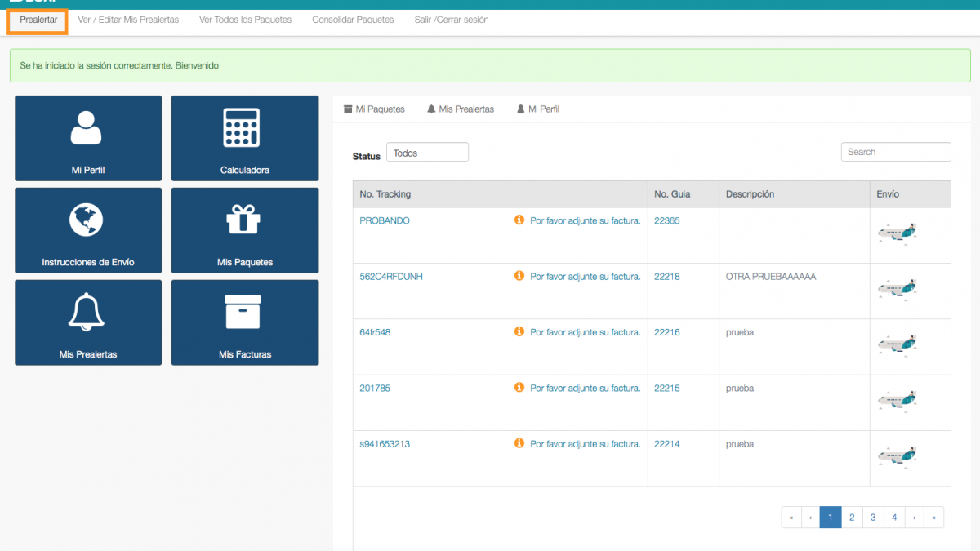
Task: Click 'prueba' description in 22216 row
Action: (740, 332)
